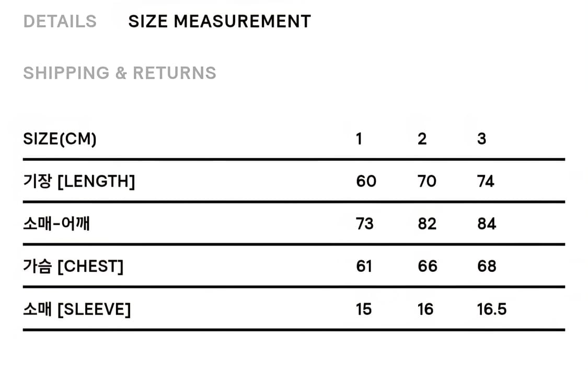Screen dimensions: 588x371
Task: Click the chest value 66 for size 2
Action: [x=427, y=266]
